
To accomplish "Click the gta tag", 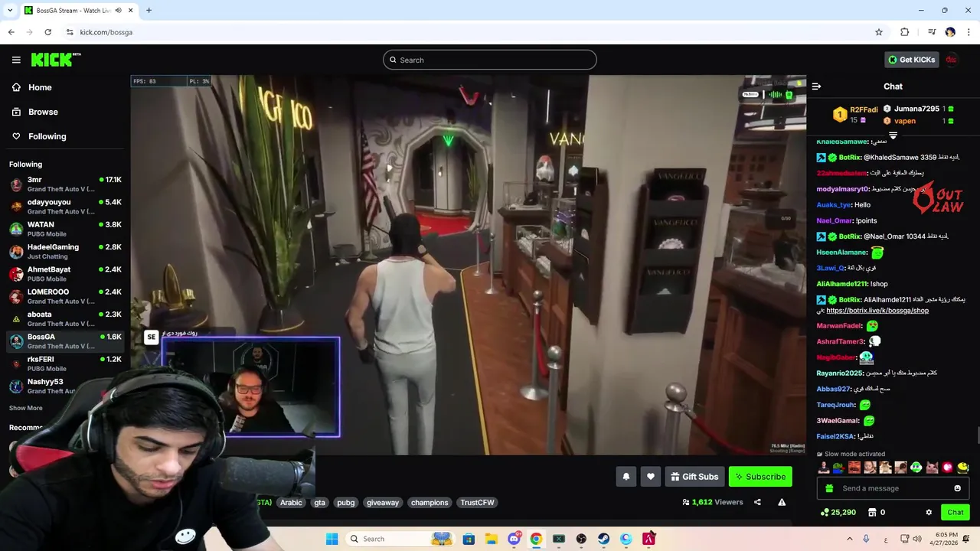I will click(319, 503).
